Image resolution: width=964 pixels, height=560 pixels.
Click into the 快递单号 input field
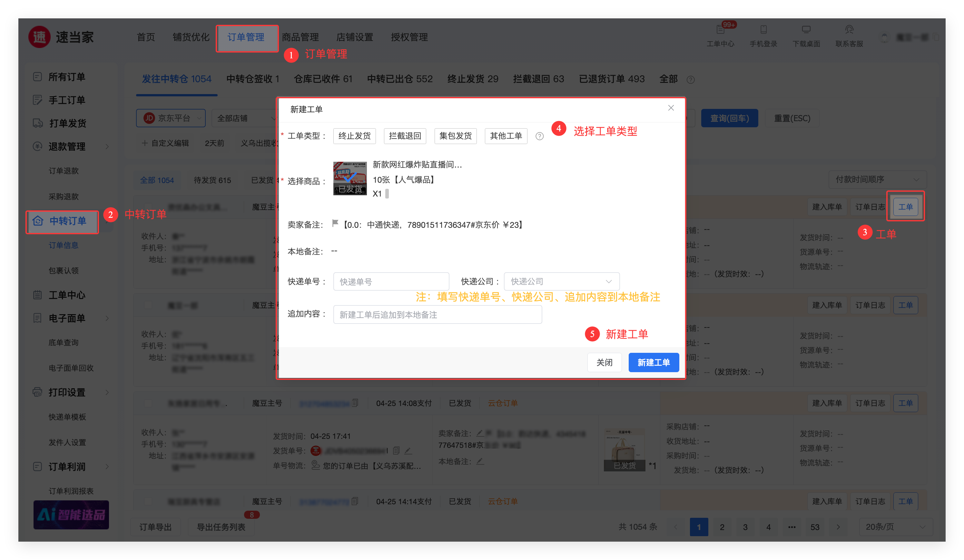(391, 282)
